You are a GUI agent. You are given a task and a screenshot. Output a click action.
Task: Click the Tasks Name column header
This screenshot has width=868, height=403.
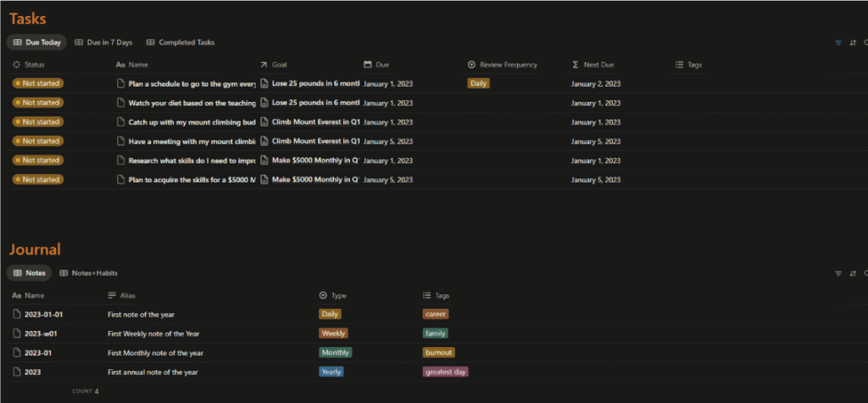tap(132, 64)
